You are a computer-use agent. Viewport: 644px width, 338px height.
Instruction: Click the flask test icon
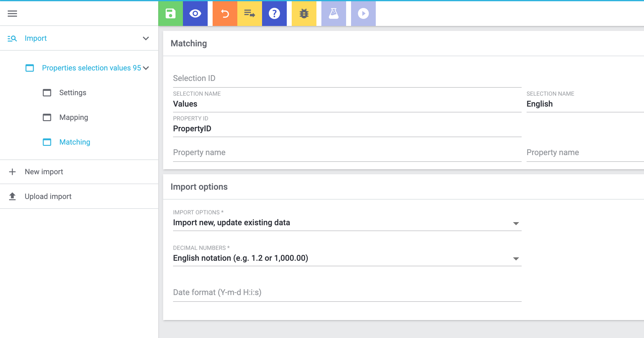click(x=333, y=14)
